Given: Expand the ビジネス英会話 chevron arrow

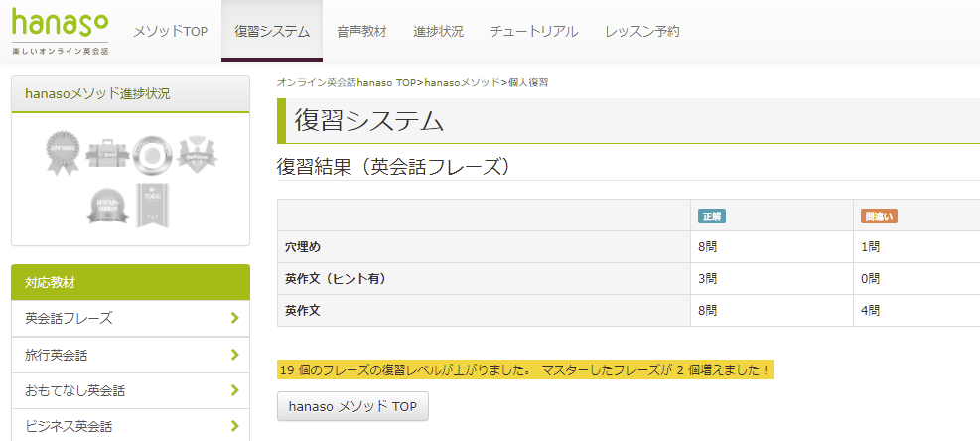Looking at the screenshot, I should [235, 427].
